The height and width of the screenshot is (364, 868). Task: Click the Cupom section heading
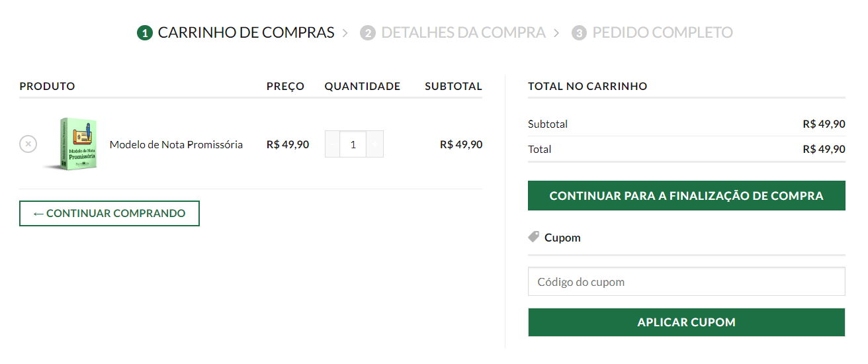562,238
